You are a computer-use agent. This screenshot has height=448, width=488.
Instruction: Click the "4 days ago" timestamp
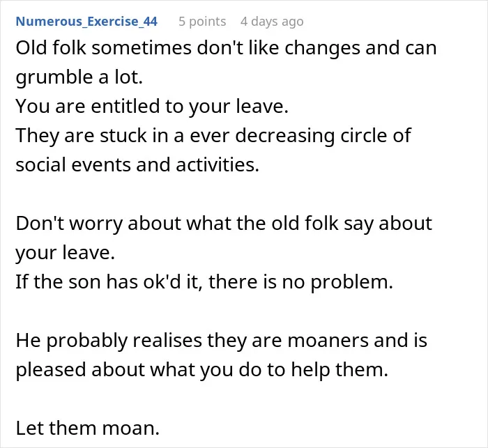(x=272, y=22)
